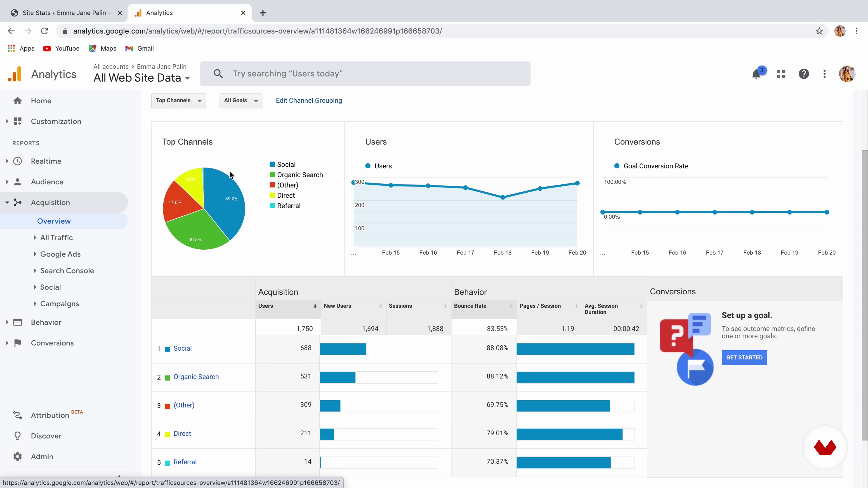Click All accounts breadcrumb

coord(111,67)
